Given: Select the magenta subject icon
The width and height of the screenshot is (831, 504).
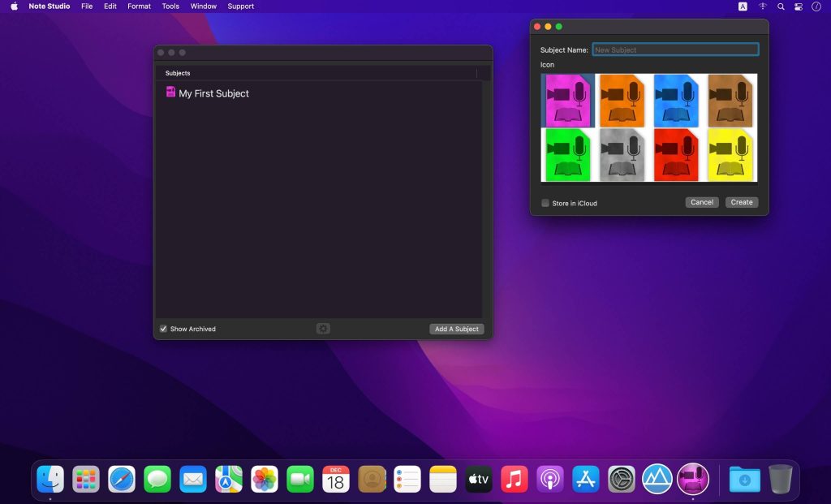Looking at the screenshot, I should [568, 101].
